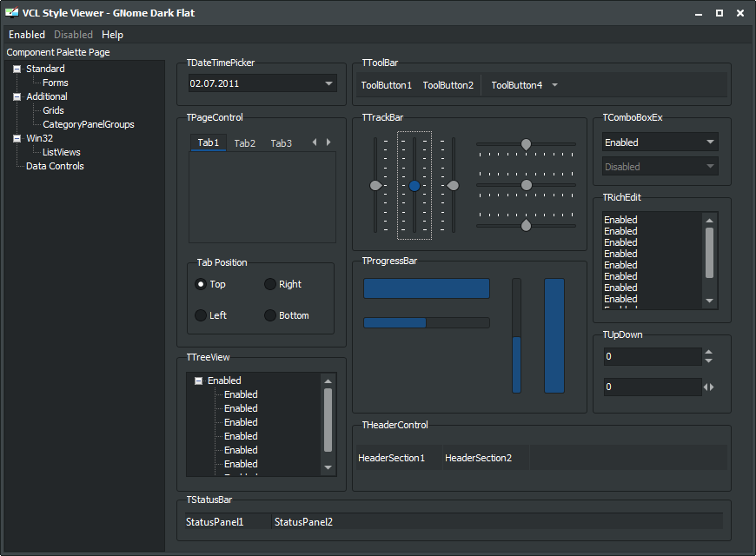Select the Data Controls tree item

tap(55, 166)
